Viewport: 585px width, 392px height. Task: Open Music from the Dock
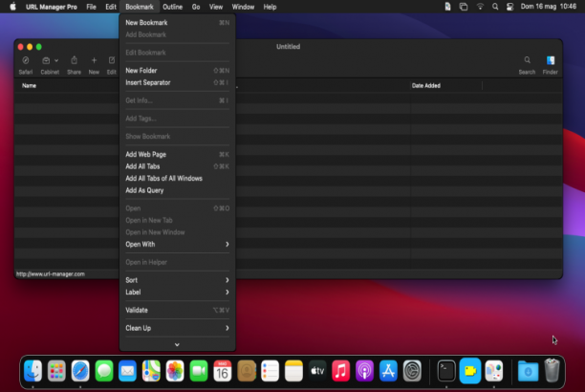[341, 371]
